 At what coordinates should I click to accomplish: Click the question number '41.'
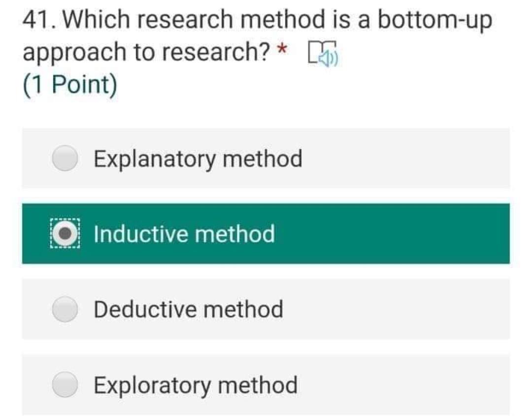(x=40, y=21)
